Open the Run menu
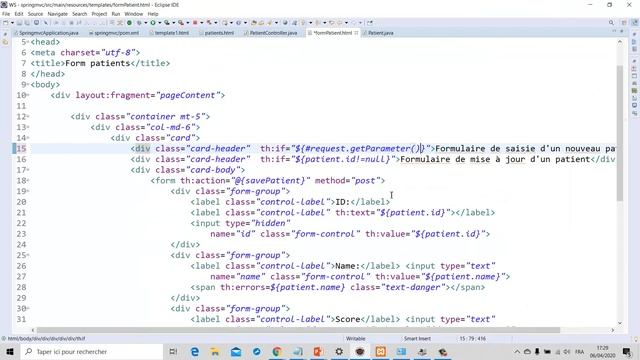Image resolution: width=640 pixels, height=360 pixels. (116, 14)
